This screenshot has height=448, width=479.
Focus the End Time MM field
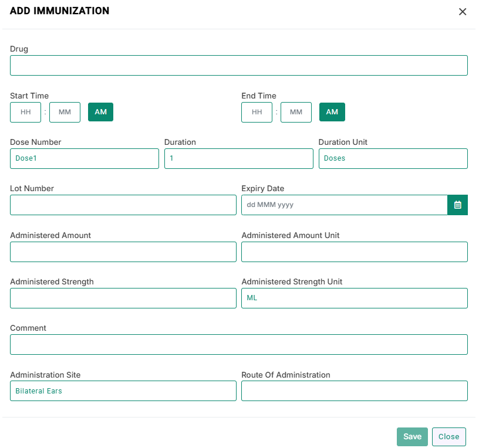pos(296,112)
